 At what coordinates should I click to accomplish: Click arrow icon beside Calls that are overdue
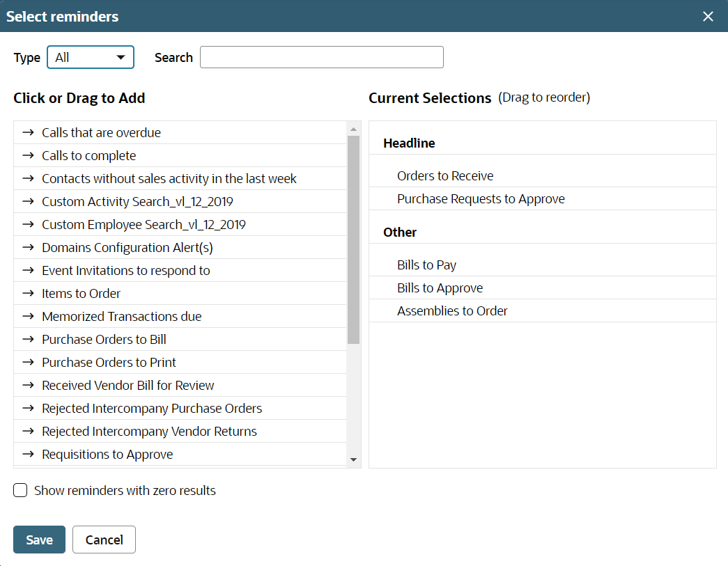(x=28, y=132)
